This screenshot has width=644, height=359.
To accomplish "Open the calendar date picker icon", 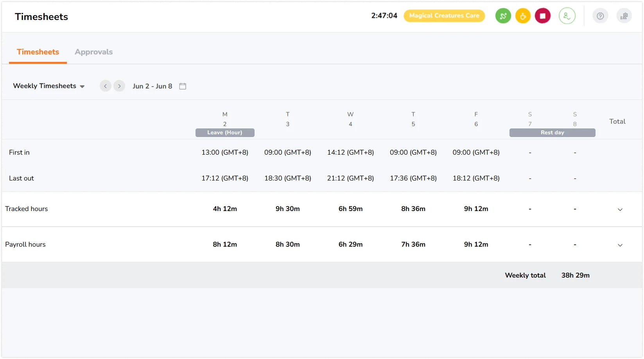I will click(183, 86).
